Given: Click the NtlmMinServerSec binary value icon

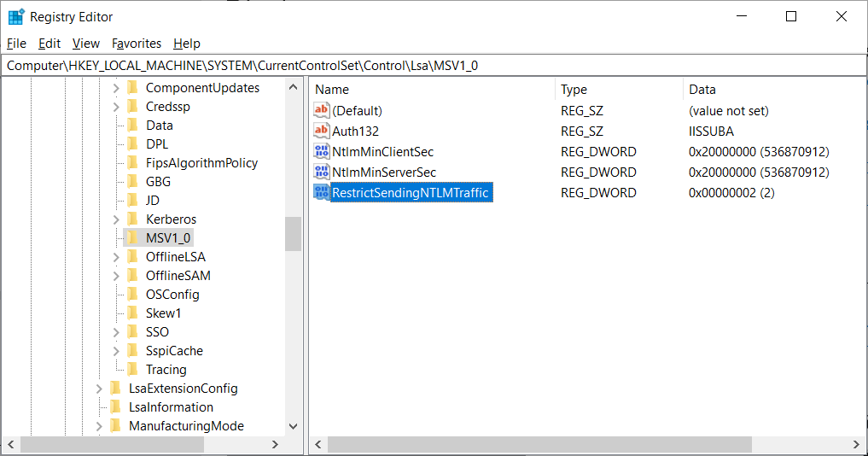Looking at the screenshot, I should coord(322,172).
